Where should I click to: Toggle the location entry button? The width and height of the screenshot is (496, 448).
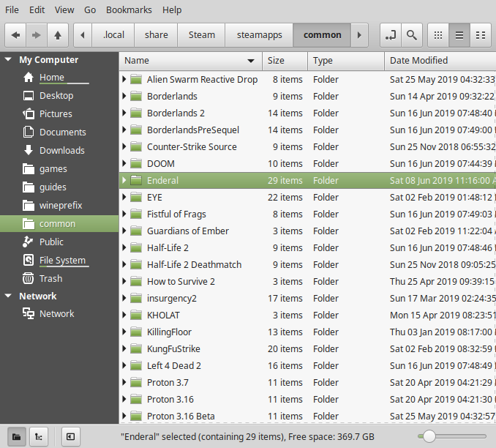point(391,35)
